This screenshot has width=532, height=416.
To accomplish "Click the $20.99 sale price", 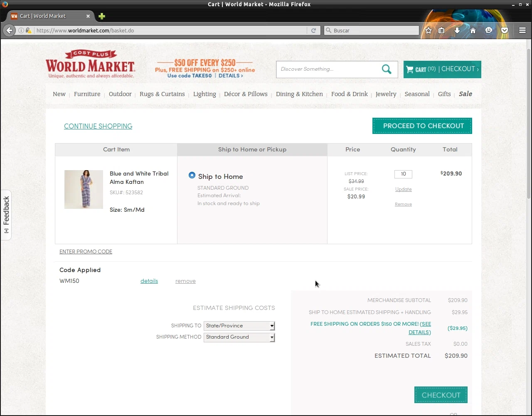I will pos(356,197).
